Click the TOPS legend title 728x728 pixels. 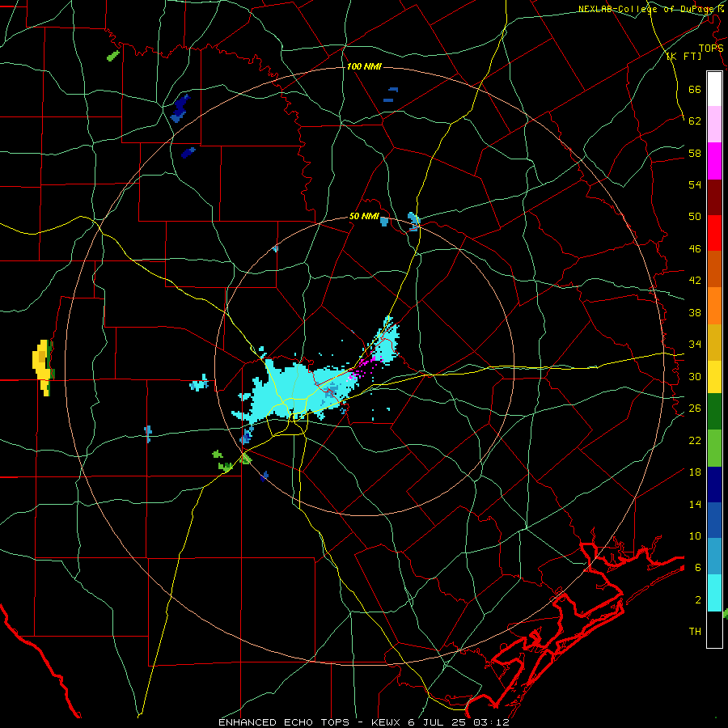(x=711, y=49)
